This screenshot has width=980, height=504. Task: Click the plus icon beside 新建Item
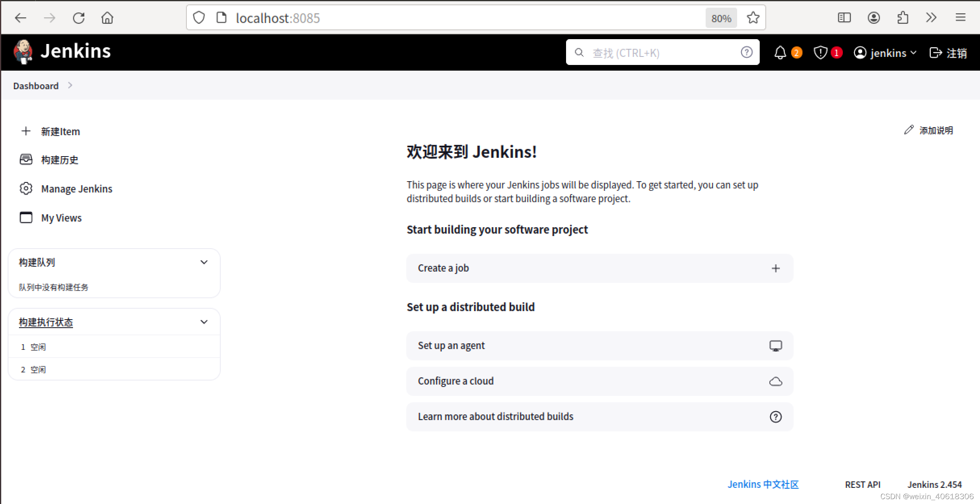[26, 131]
